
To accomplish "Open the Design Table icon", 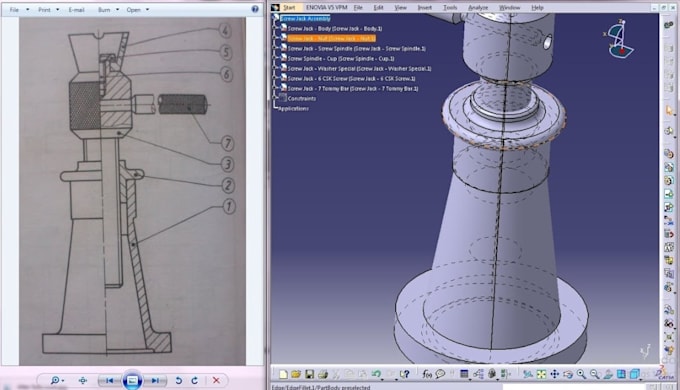I will pos(464,374).
